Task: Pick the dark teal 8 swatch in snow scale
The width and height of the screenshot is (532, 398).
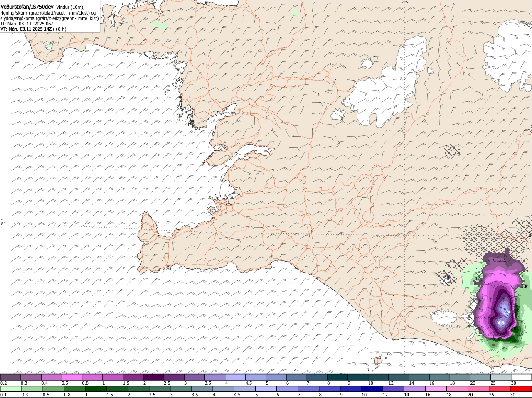Action: pos(338,377)
